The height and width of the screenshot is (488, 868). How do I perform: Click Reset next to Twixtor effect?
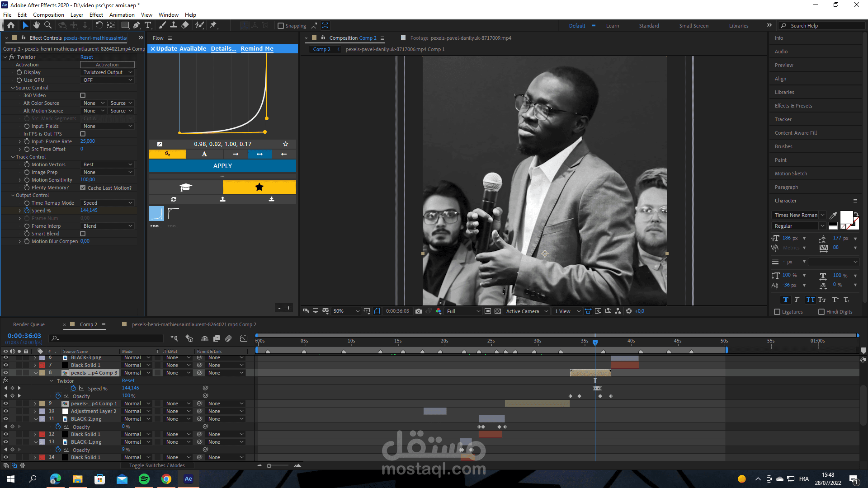pos(86,57)
